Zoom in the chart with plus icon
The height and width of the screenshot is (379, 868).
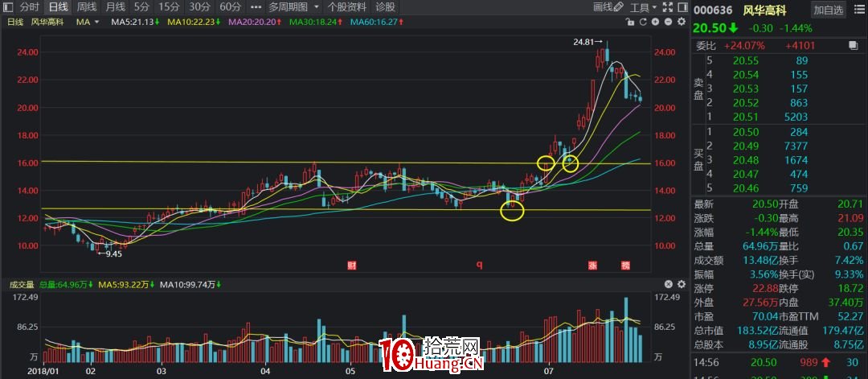tap(656, 23)
